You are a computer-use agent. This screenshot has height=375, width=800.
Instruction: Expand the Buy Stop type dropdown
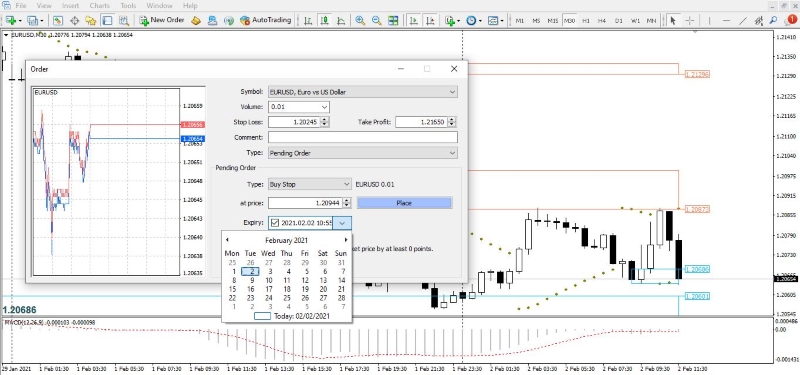(x=346, y=184)
